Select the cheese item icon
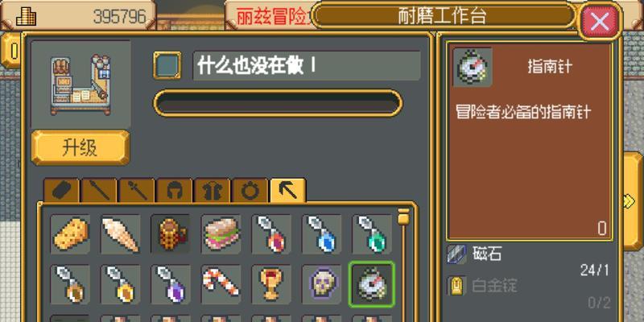 (70, 234)
